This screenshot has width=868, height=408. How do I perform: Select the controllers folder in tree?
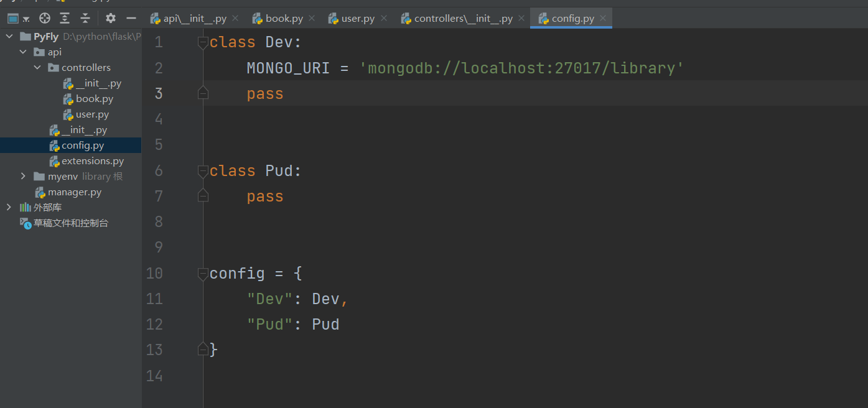pos(86,68)
